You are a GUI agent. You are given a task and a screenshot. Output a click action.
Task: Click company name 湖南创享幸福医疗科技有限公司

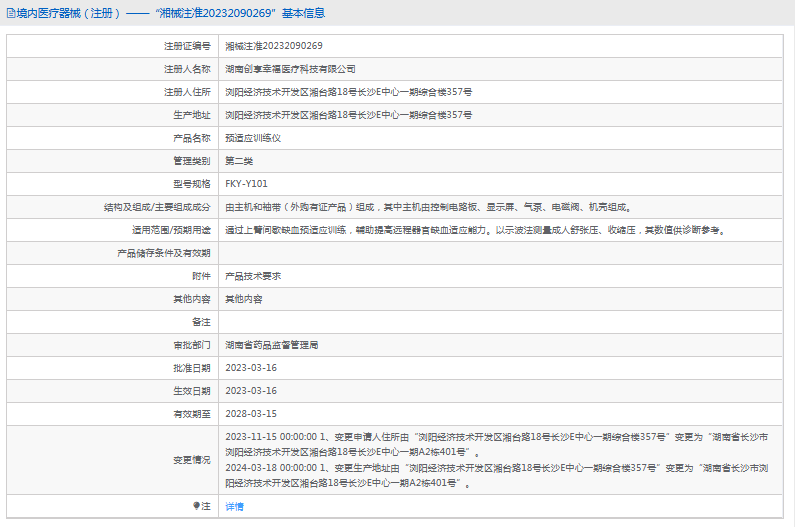tap(290, 69)
